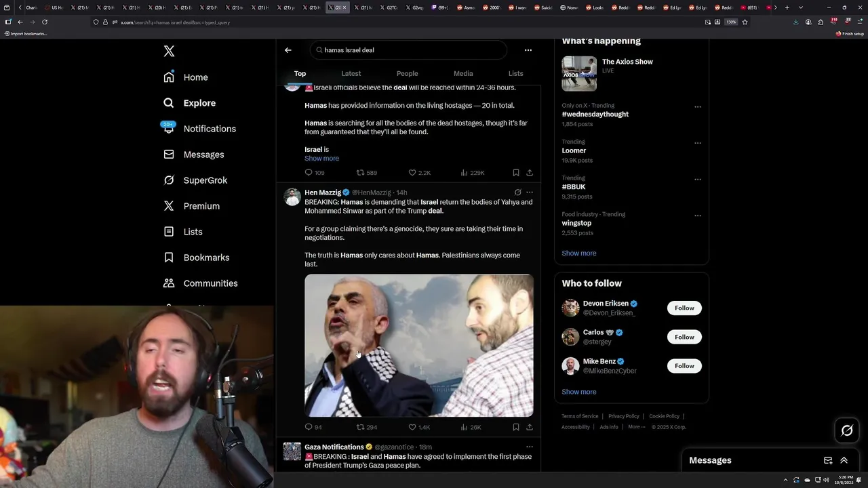The height and width of the screenshot is (488, 868).
Task: Follow Carlos @stergey
Action: pyautogui.click(x=684, y=337)
